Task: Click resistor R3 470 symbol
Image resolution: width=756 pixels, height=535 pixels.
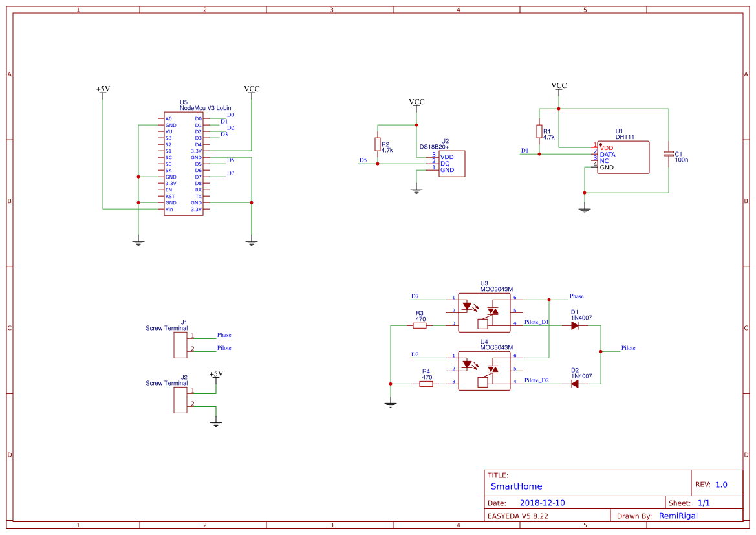Action: 420,325
